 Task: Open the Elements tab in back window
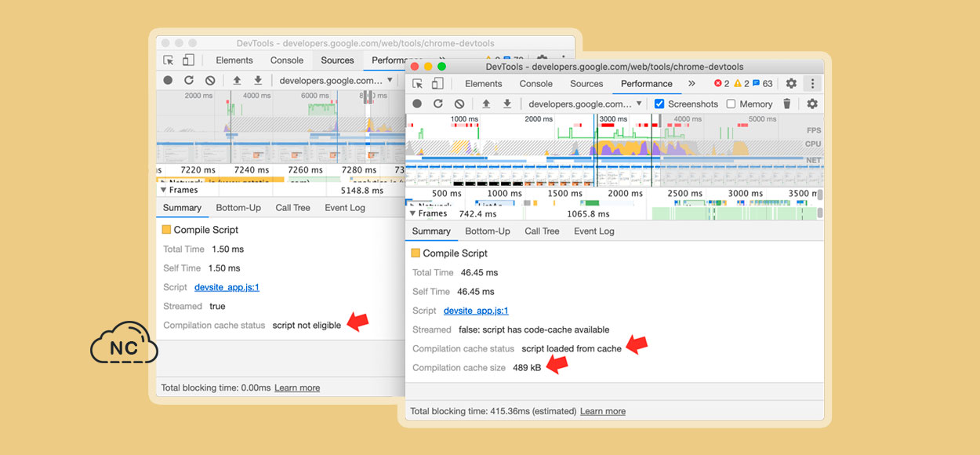[234, 60]
